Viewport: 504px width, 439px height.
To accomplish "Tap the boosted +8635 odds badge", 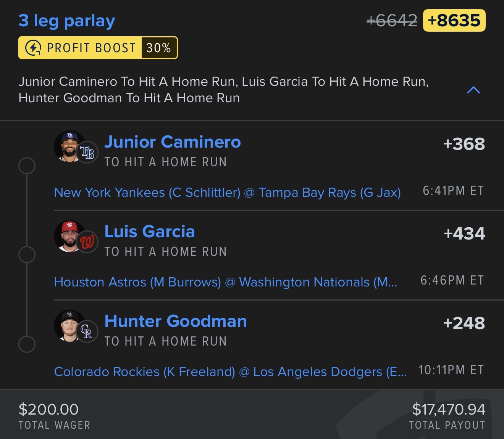I will pyautogui.click(x=454, y=21).
